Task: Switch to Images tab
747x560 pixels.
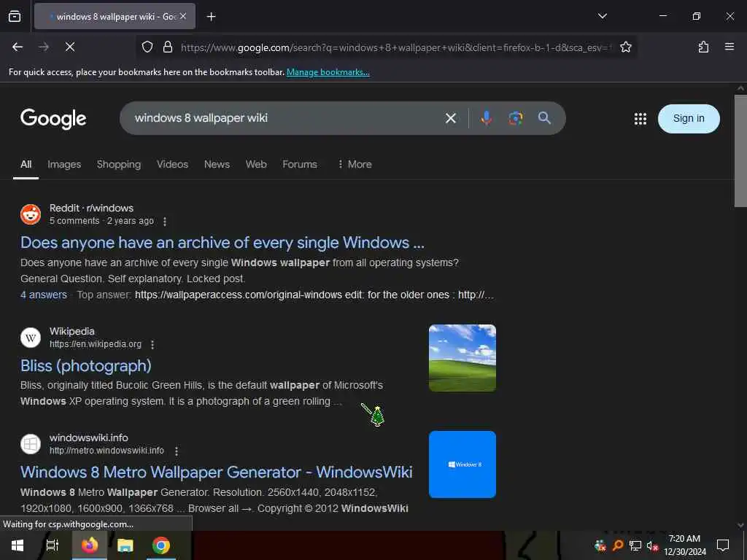Action: coord(64,164)
